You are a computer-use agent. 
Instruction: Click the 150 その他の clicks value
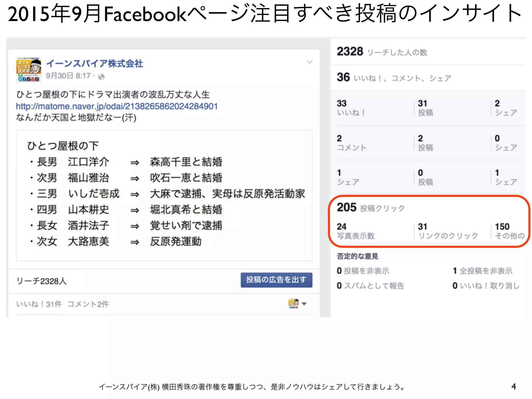pos(510,231)
